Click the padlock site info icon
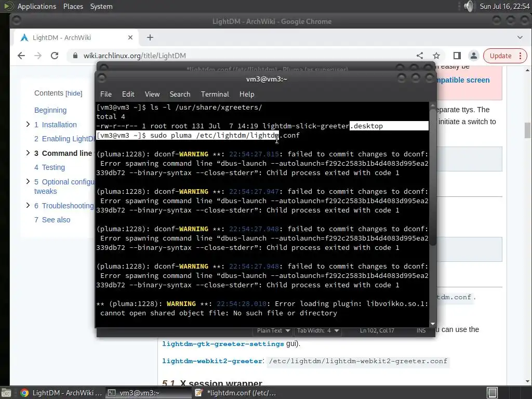Image resolution: width=532 pixels, height=399 pixels. [x=75, y=56]
